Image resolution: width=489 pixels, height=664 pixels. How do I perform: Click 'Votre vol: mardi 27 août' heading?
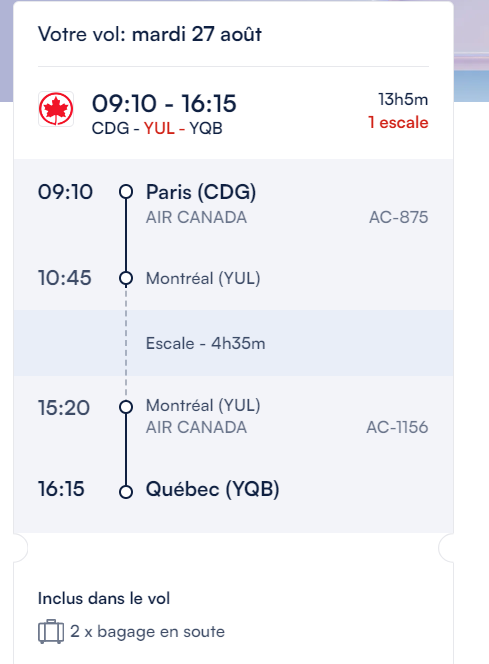pos(150,34)
